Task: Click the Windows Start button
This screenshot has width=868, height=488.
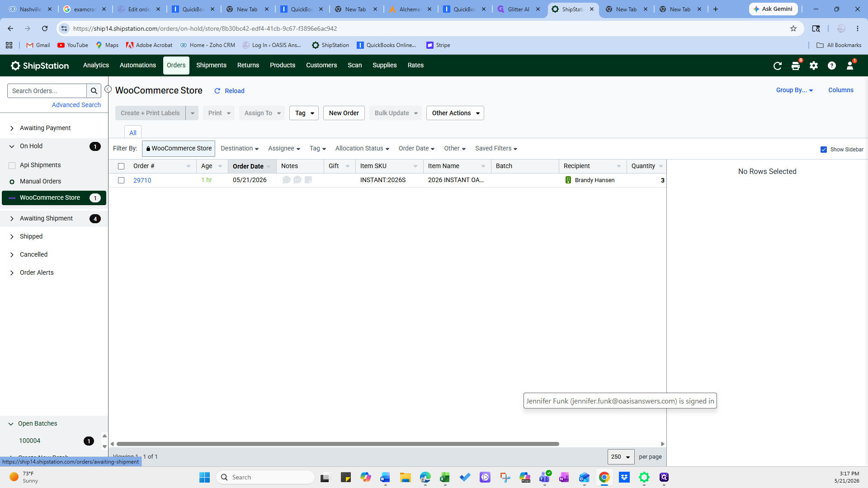Action: tap(205, 477)
